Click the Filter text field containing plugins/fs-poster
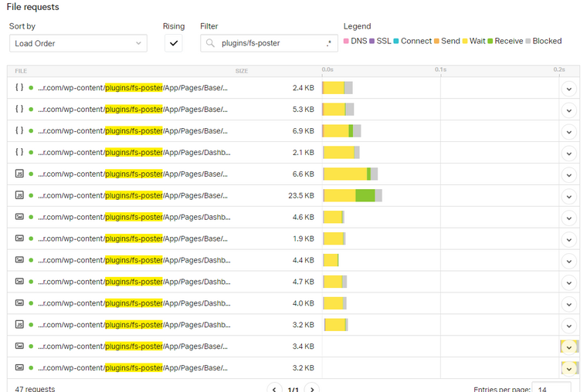Image resolution: width=587 pixels, height=392 pixels. pyautogui.click(x=270, y=43)
